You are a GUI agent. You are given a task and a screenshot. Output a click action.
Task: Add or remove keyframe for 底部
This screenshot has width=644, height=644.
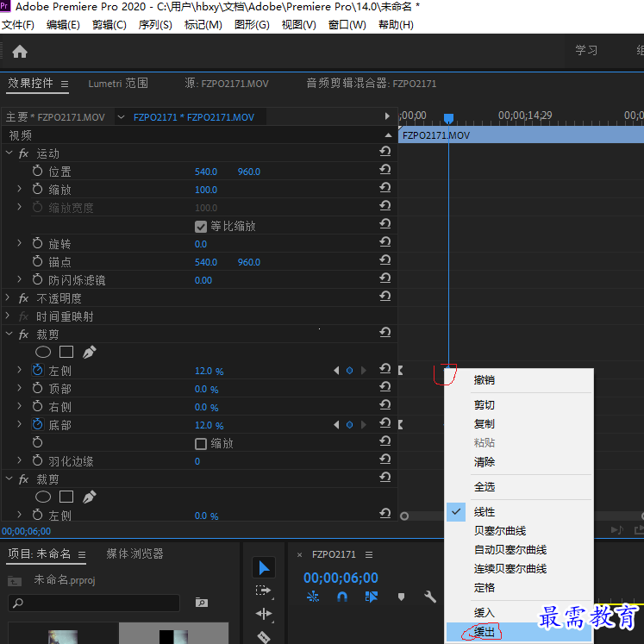349,425
